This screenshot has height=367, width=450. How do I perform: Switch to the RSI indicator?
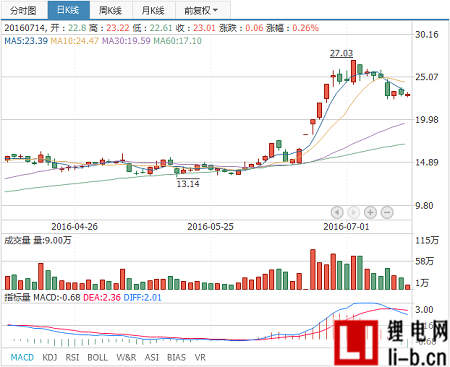click(x=72, y=357)
